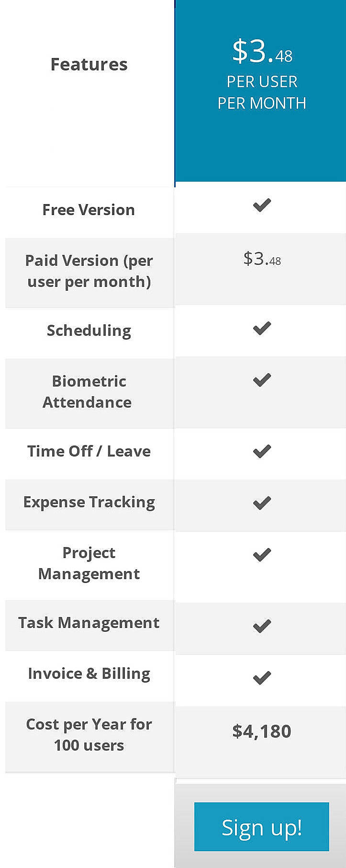
Task: Expand the Project Management row
Action: (89, 563)
